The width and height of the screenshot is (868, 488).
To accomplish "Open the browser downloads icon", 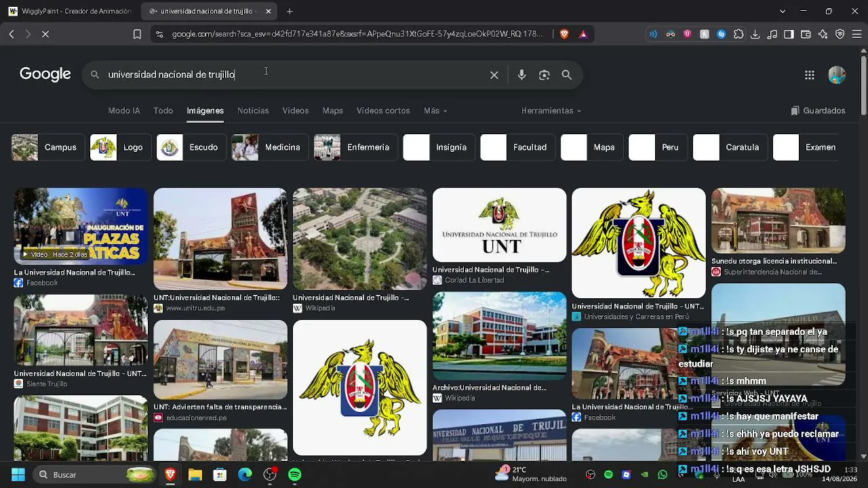I will click(755, 34).
